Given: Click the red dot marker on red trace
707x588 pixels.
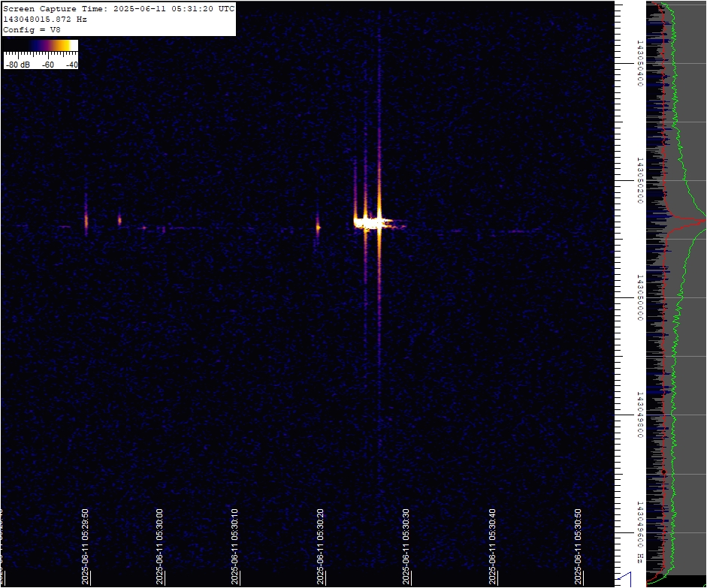Looking at the screenshot, I should click(663, 472).
